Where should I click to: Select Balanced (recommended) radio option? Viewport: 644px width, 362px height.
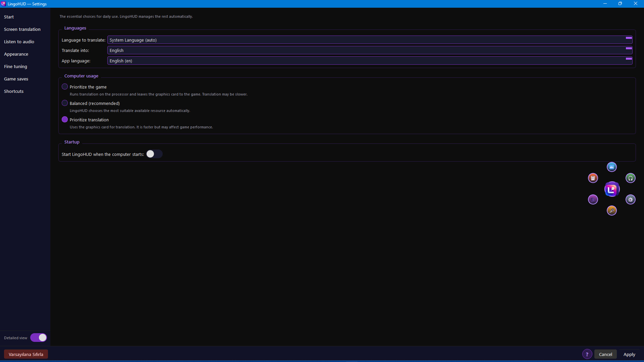65,103
